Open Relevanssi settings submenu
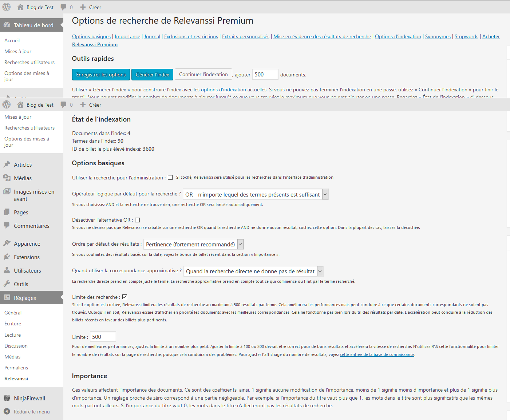The image size is (510, 420). 16,379
